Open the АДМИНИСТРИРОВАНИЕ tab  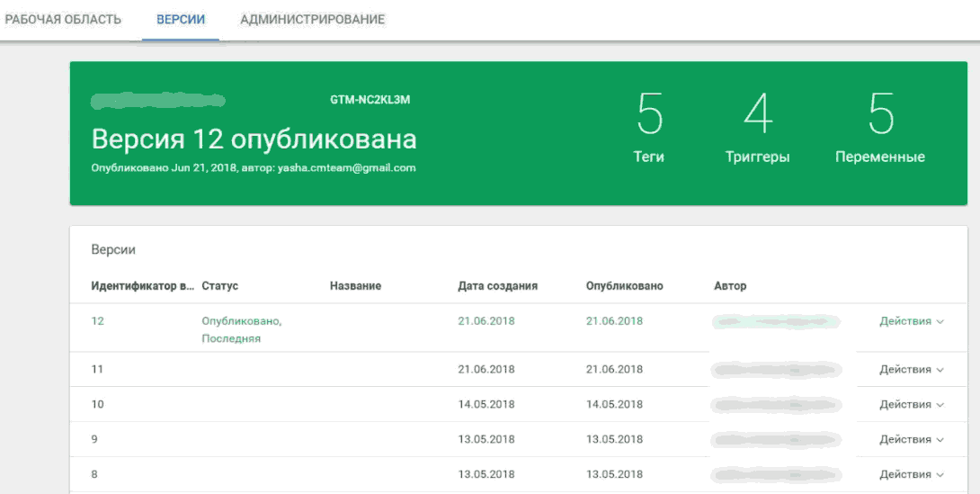click(x=313, y=20)
